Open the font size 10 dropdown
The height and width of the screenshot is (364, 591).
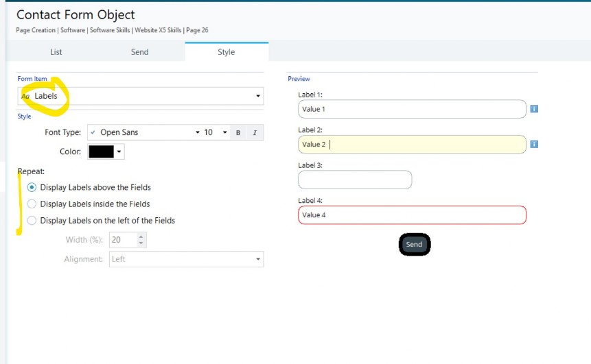click(x=216, y=132)
